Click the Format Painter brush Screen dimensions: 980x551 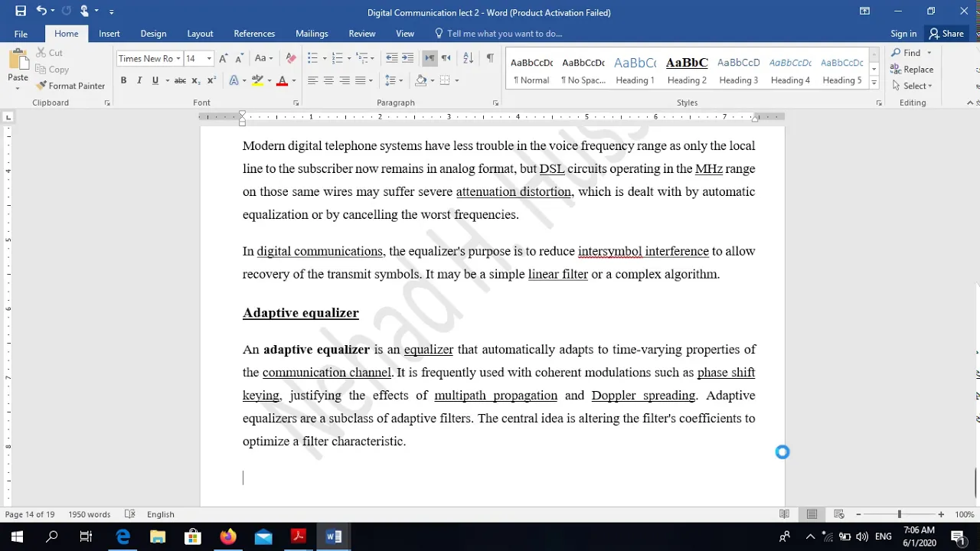point(70,86)
